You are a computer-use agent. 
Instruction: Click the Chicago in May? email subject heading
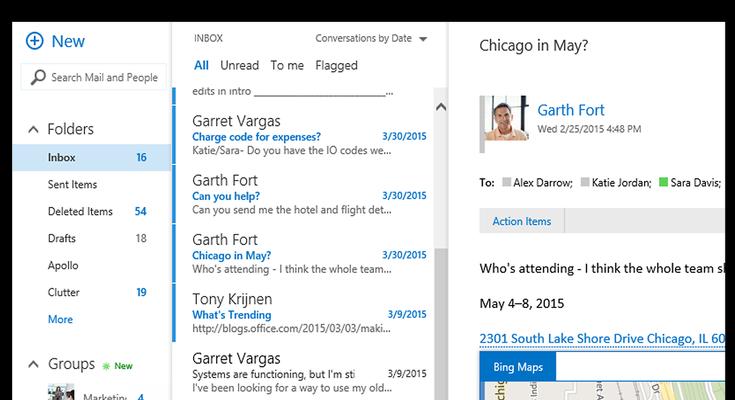pos(533,45)
